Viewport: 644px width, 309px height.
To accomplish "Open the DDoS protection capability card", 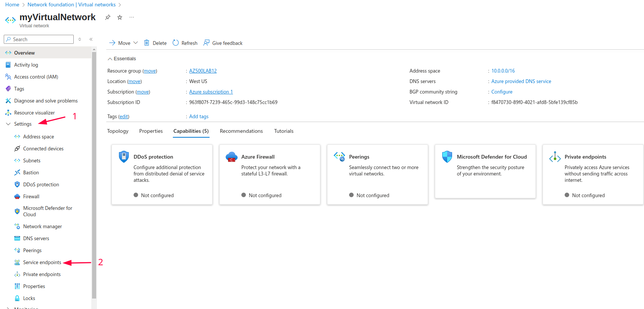I will tap(162, 175).
